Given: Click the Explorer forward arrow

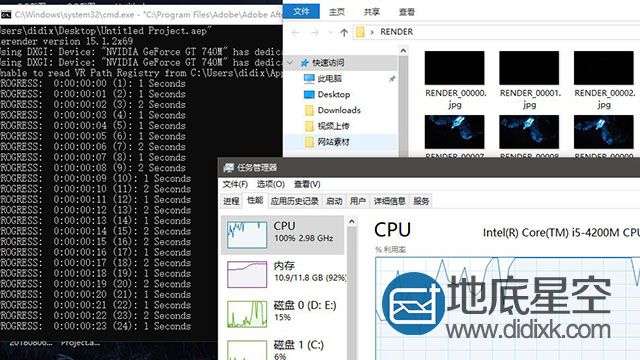Looking at the screenshot, I should point(315,32).
